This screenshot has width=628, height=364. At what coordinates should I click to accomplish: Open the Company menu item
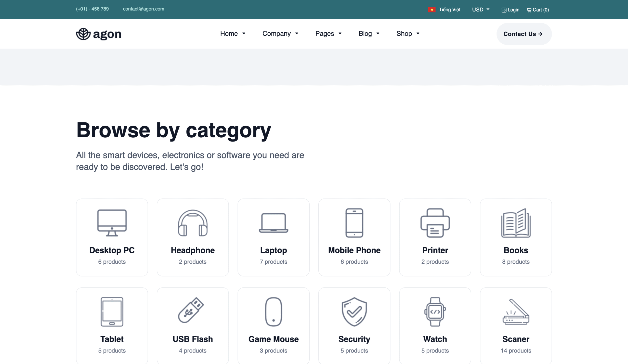[x=280, y=33]
